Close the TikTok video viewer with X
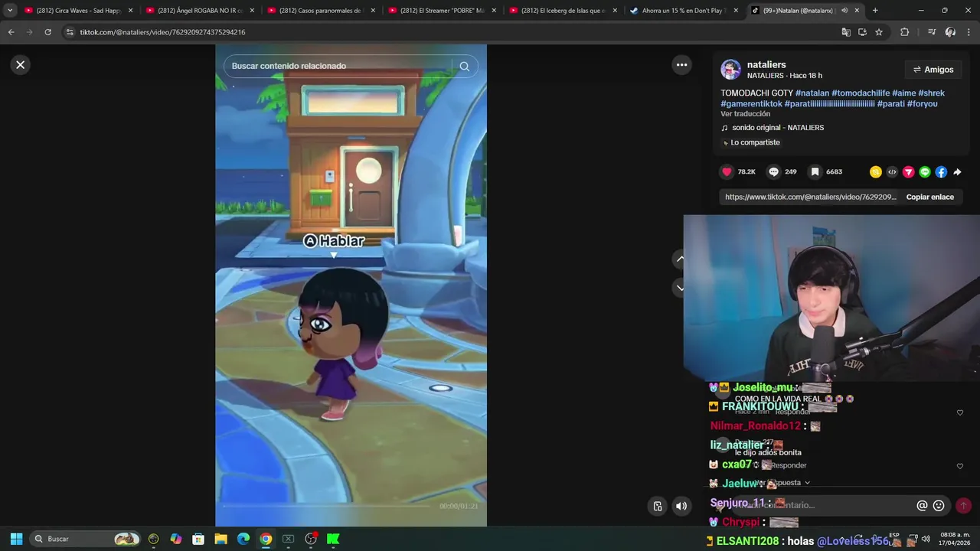Screen dimensions: 980x551 [21, 65]
